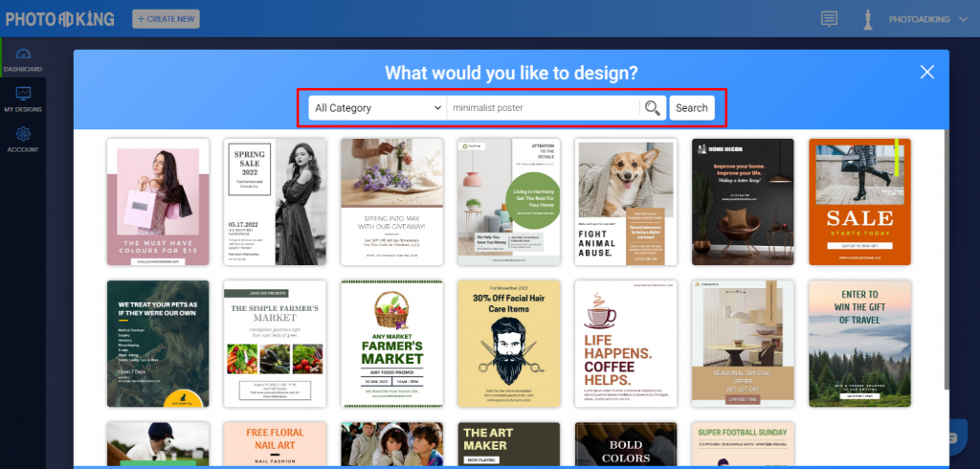Viewport: 980px width, 469px height.
Task: Click the dialog's vertical scrollbar
Action: pos(947,259)
